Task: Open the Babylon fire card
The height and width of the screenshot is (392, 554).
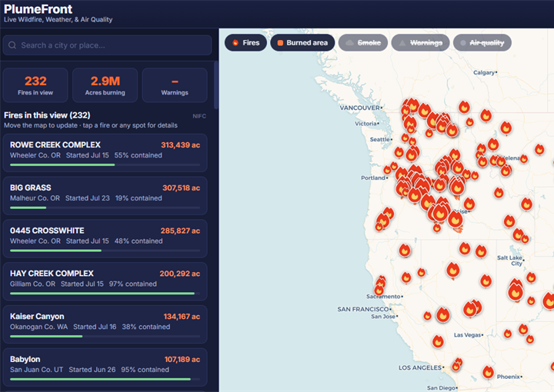Action: coord(105,367)
